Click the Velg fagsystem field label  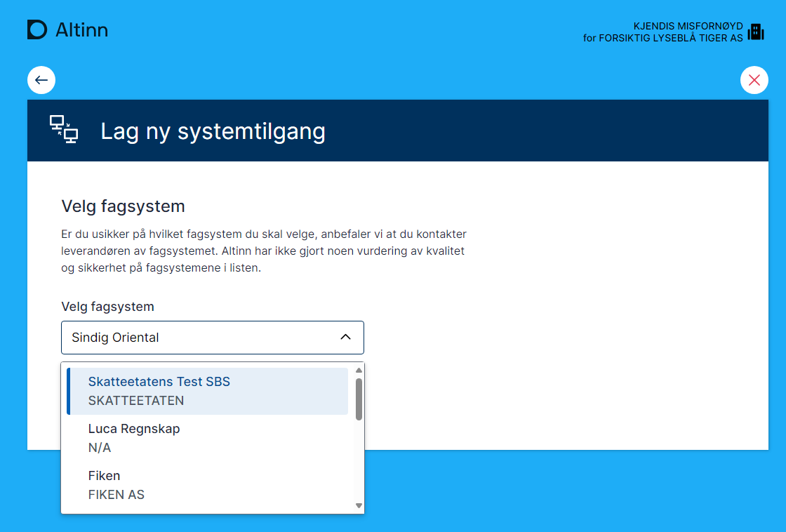tap(107, 307)
